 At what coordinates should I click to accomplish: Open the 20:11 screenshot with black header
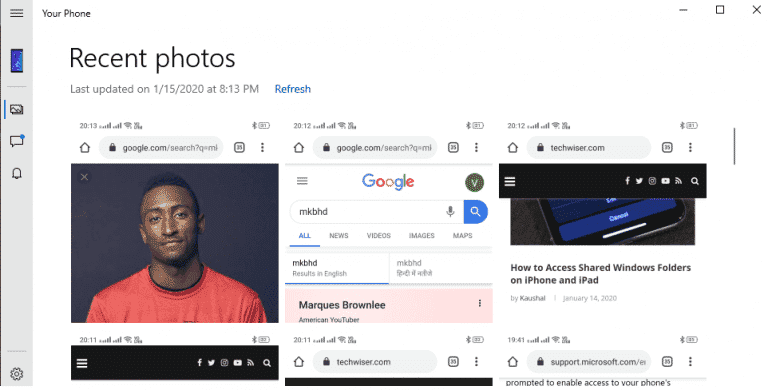175,360
